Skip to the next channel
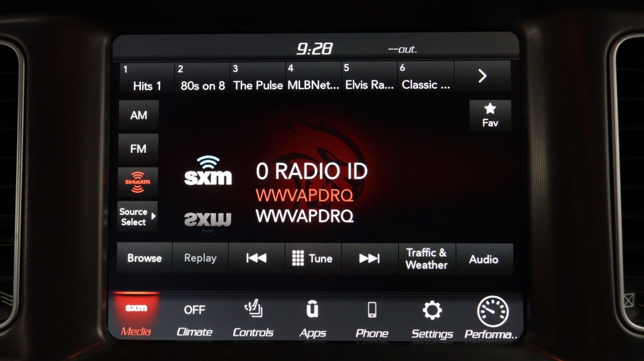Viewport: 644px width, 361px height. [x=369, y=258]
